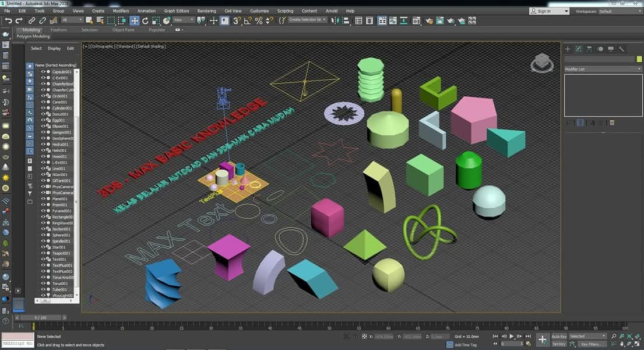Image resolution: width=644 pixels, height=350 pixels.
Task: Click the Redo arrow in the main toolbar
Action: (x=19, y=20)
